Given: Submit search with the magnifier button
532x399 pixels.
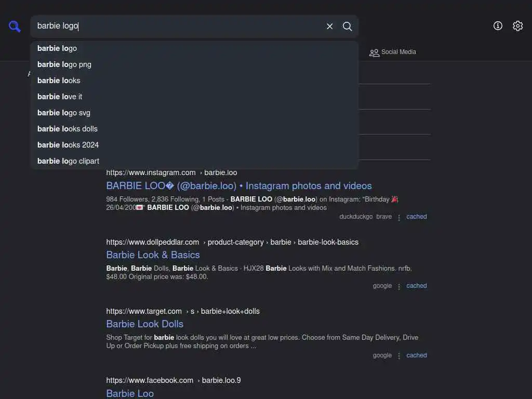Looking at the screenshot, I should pyautogui.click(x=347, y=26).
